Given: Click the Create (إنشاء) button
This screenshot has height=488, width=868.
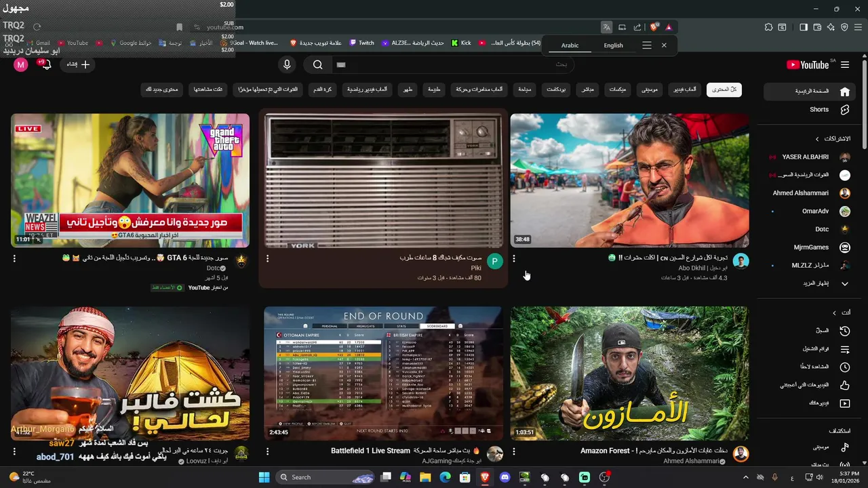Looking at the screenshot, I should coord(78,64).
